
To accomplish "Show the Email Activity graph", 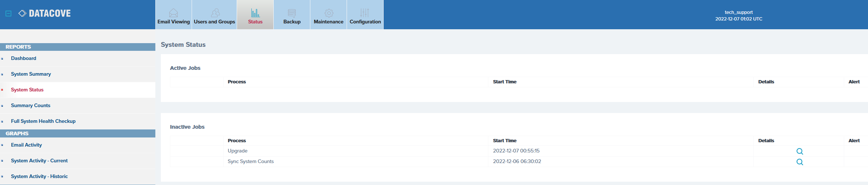I will coord(26,145).
